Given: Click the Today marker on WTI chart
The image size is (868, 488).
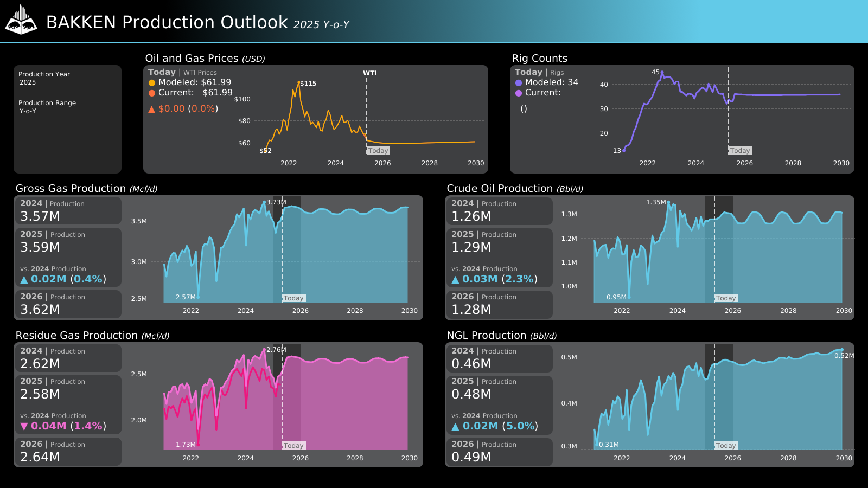Looking at the screenshot, I should pos(378,151).
